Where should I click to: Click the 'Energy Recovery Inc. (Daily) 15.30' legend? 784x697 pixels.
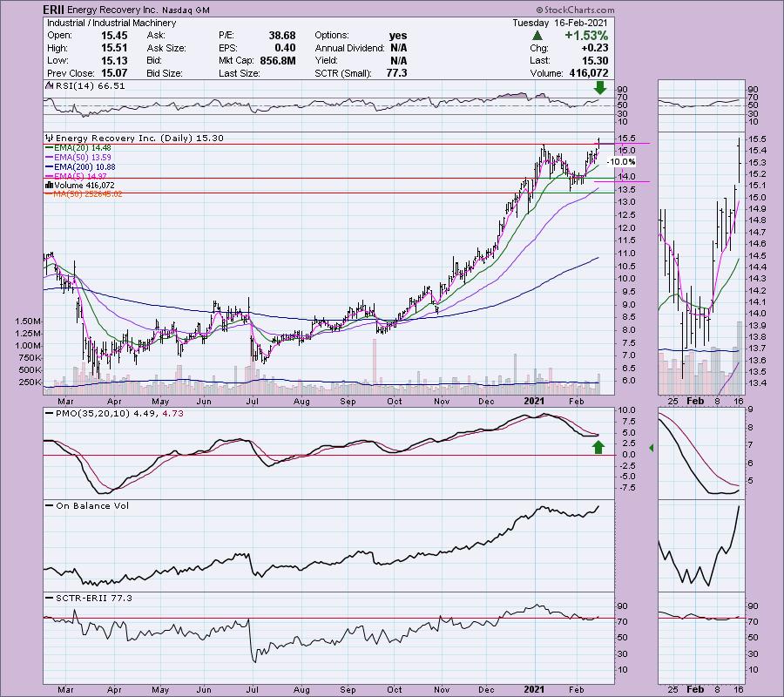(x=139, y=138)
